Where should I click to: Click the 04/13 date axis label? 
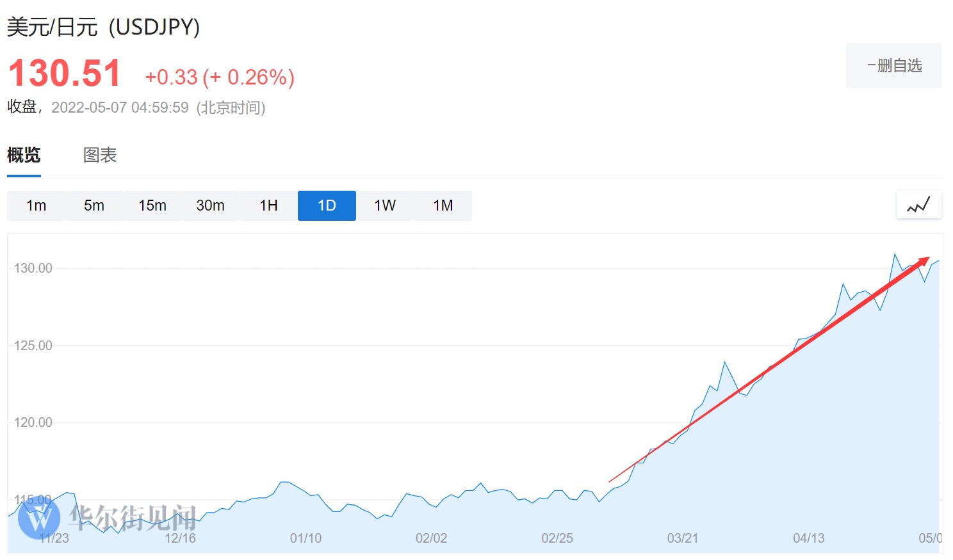[808, 538]
